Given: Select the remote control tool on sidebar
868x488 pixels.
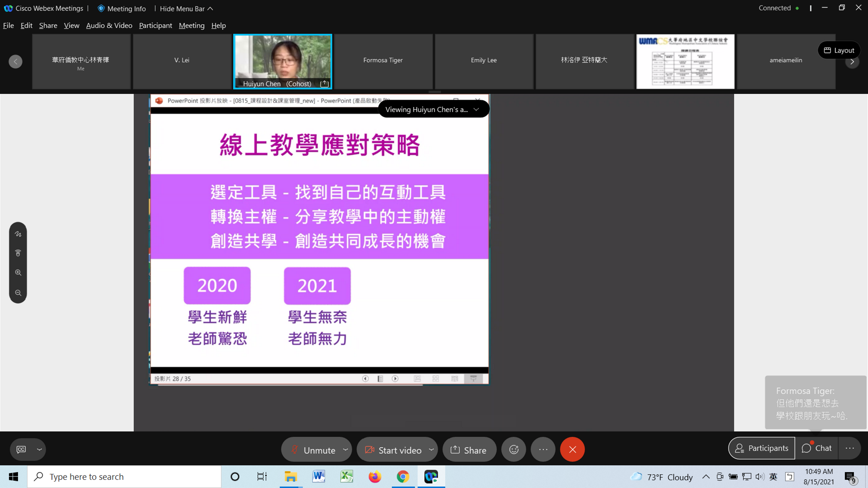Looking at the screenshot, I should [x=18, y=253].
